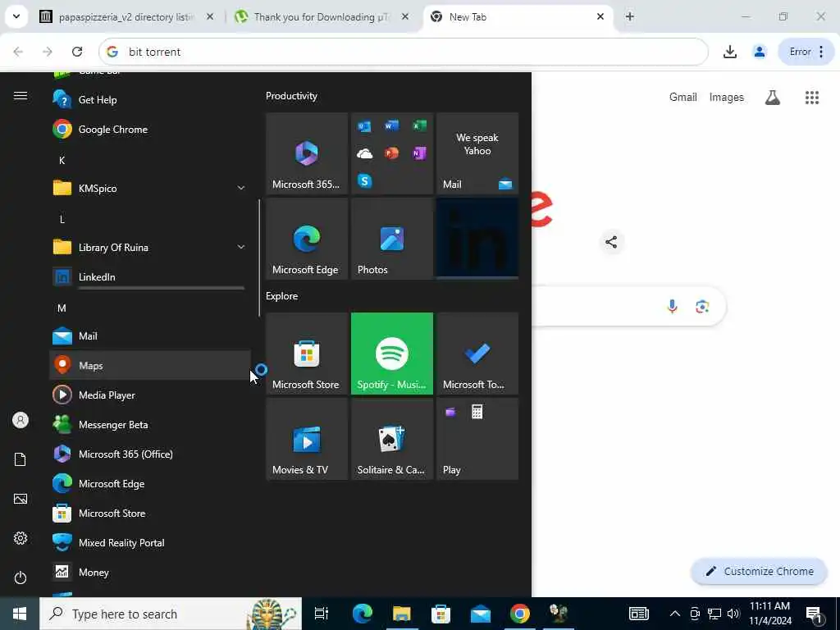Open the Play folder tile
This screenshot has width=840, height=630.
pos(477,439)
